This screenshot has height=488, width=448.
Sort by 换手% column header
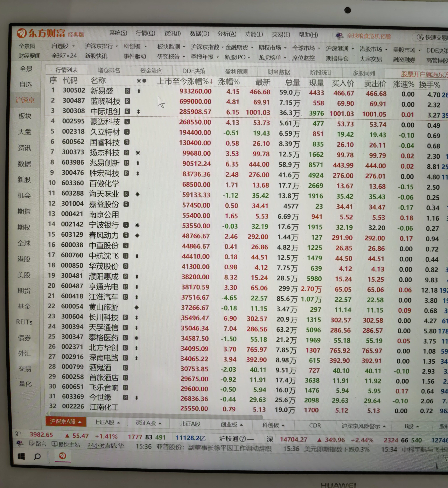tap(429, 84)
